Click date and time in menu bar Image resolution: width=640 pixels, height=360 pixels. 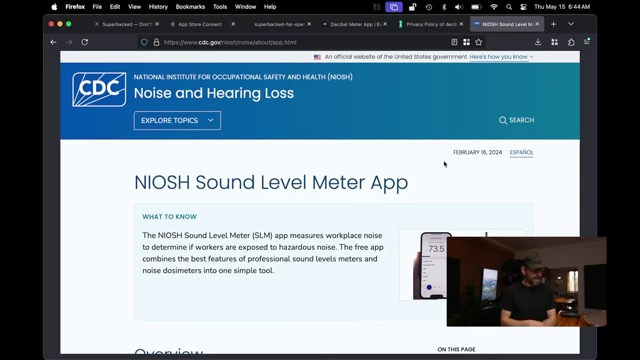tap(562, 7)
